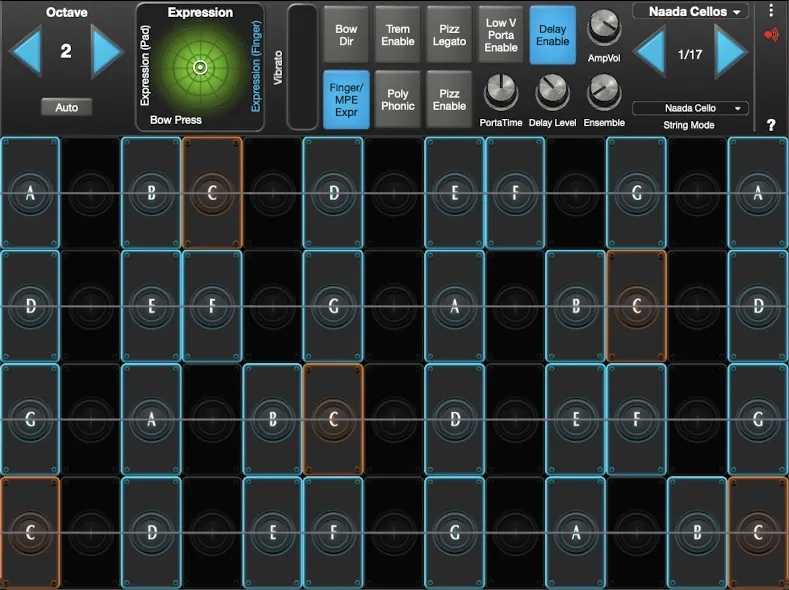Go to next preset with right arrow
789x590 pixels.
pos(731,51)
